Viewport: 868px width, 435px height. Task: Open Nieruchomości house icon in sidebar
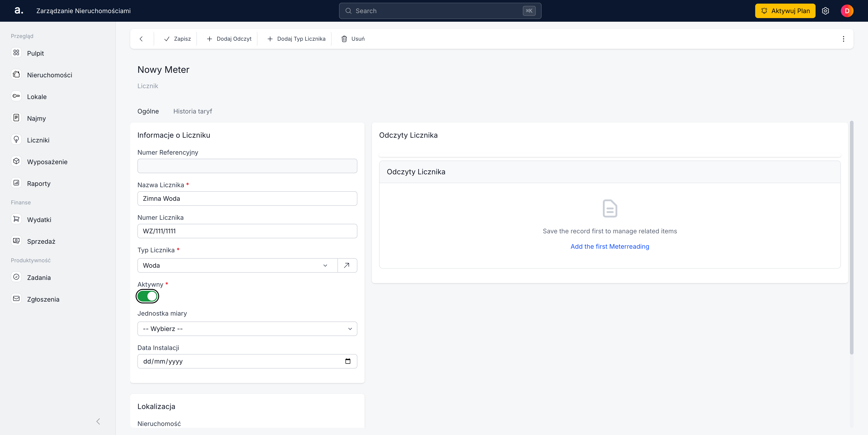(16, 74)
